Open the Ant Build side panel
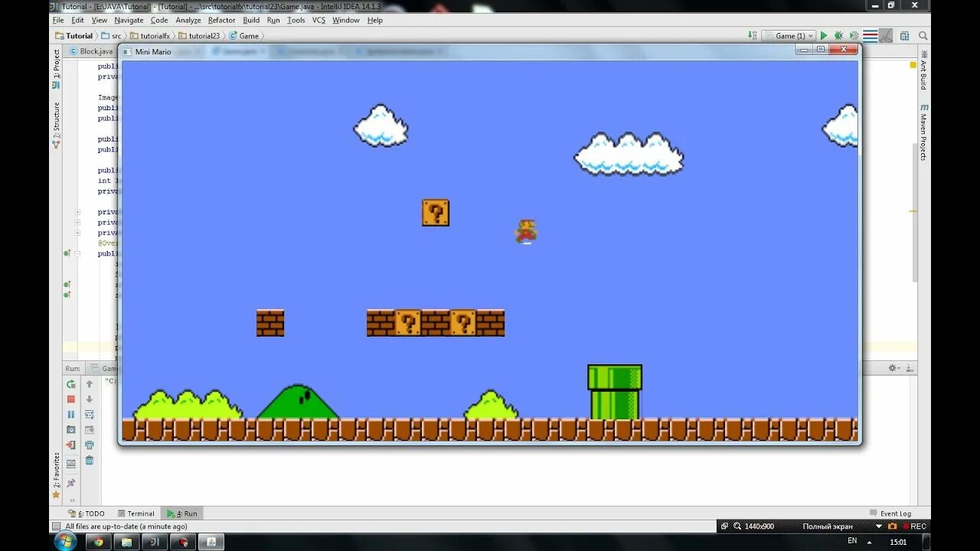 click(x=924, y=70)
